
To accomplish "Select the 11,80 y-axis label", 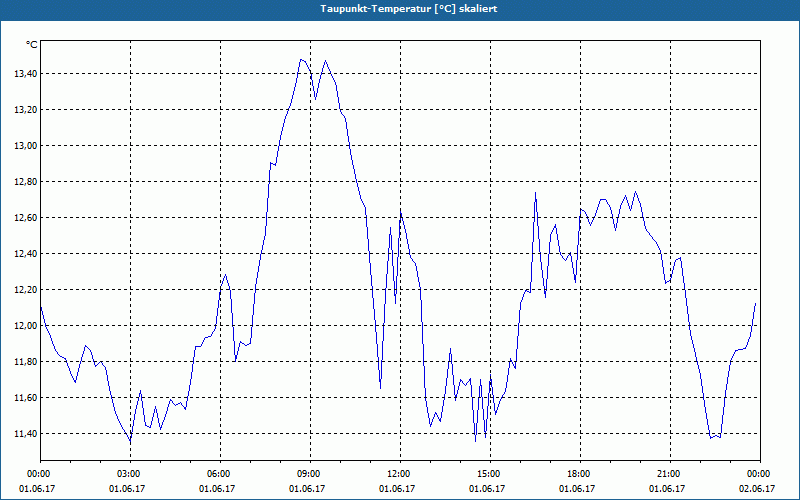I will coord(25,362).
